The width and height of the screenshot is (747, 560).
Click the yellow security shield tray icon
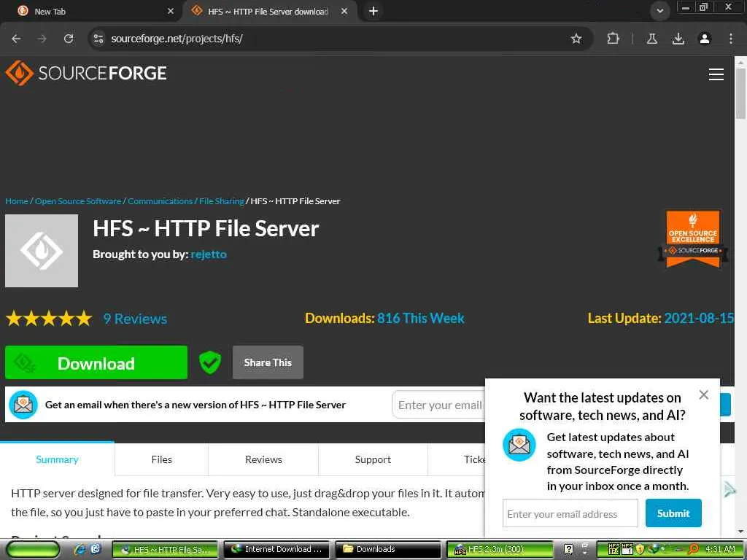pyautogui.click(x=640, y=550)
